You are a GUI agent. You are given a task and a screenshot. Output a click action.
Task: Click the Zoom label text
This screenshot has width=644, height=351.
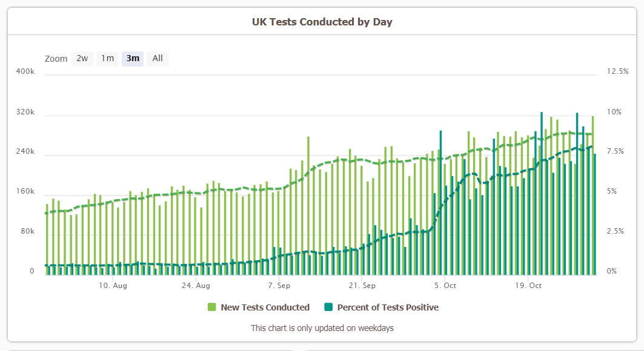56,59
